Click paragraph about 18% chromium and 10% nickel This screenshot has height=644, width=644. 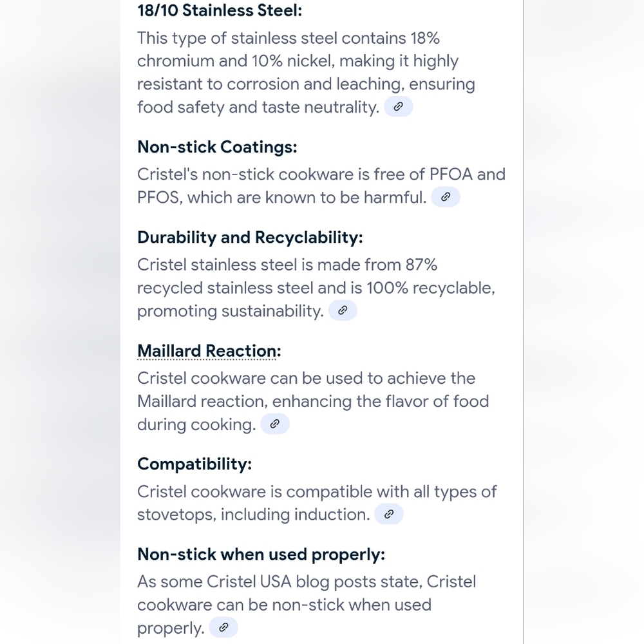(306, 73)
